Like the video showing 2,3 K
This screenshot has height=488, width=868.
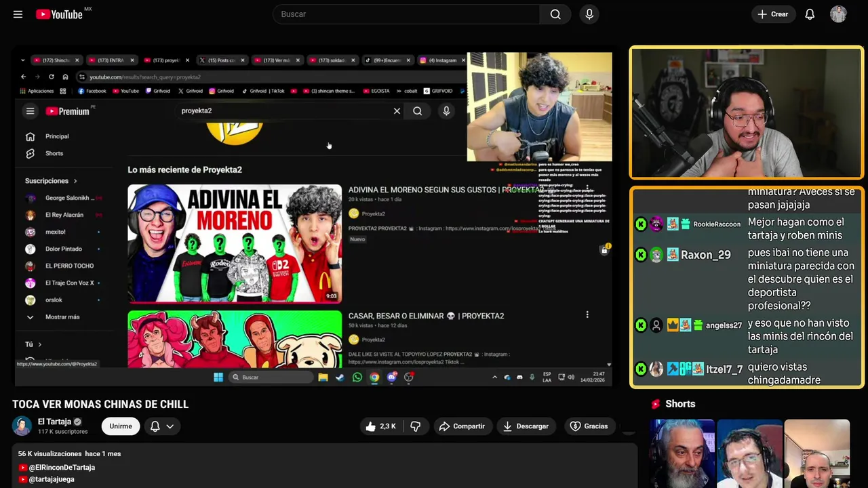point(380,426)
